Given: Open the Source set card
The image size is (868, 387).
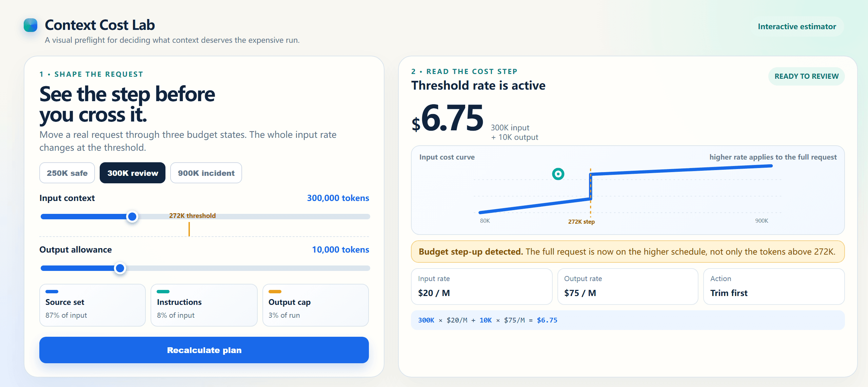Looking at the screenshot, I should [x=93, y=305].
